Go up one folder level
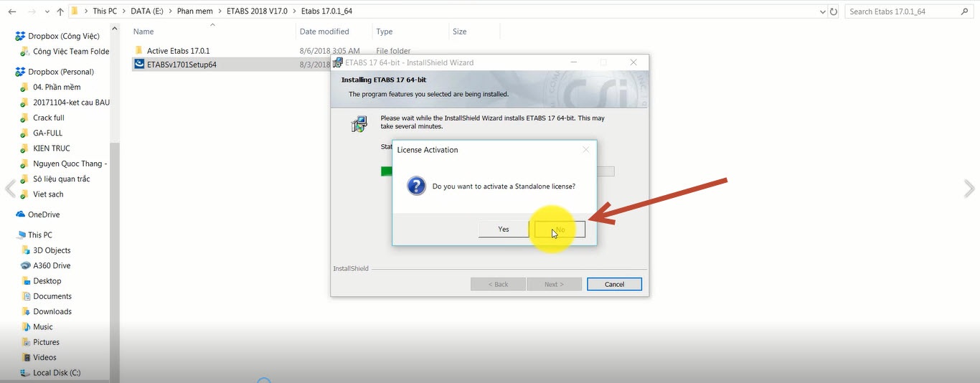This screenshot has width=980, height=383. pos(60,11)
